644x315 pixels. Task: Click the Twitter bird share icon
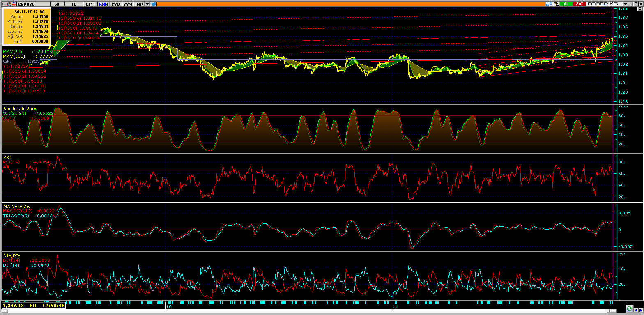coord(153,4)
